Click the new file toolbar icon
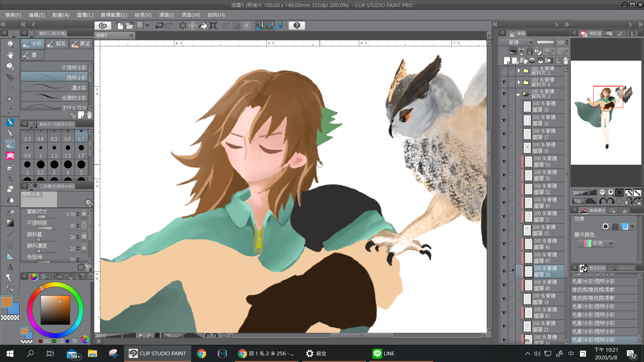This screenshot has width=644, height=362. pyautogui.click(x=120, y=25)
